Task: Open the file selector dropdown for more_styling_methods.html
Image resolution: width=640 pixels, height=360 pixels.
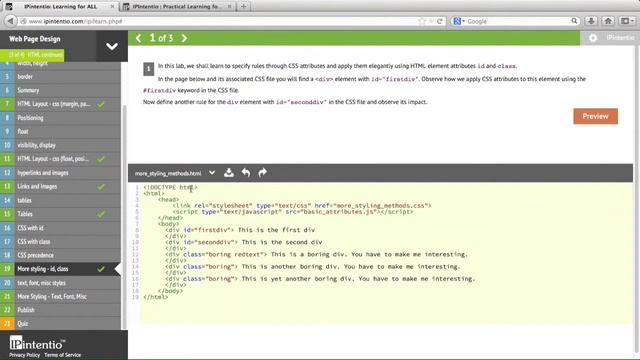Action: pyautogui.click(x=212, y=173)
